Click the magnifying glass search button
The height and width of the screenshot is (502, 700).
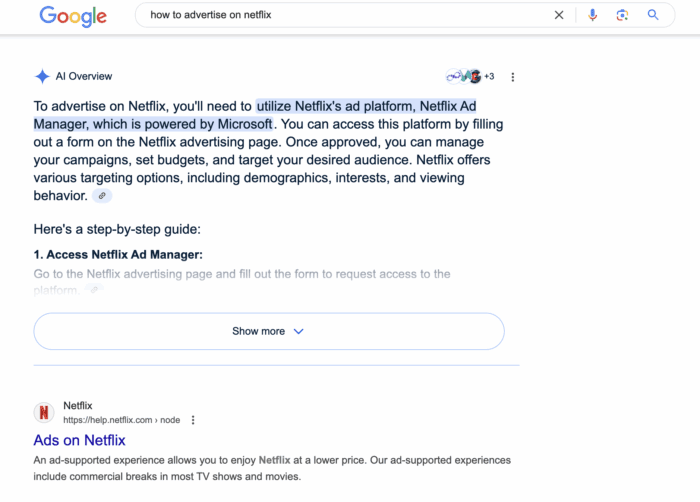[x=653, y=15]
